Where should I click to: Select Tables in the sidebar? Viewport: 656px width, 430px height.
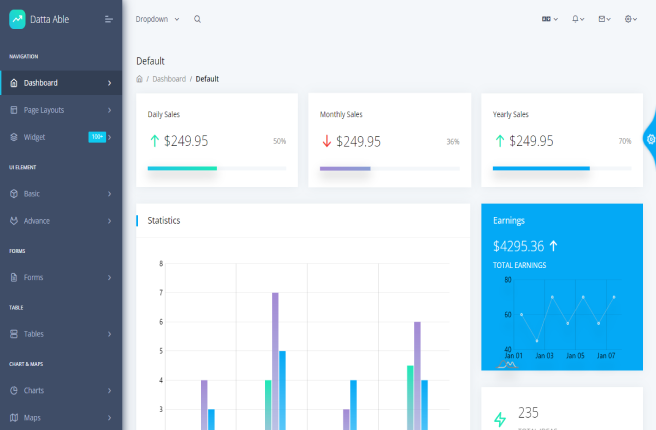click(61, 334)
